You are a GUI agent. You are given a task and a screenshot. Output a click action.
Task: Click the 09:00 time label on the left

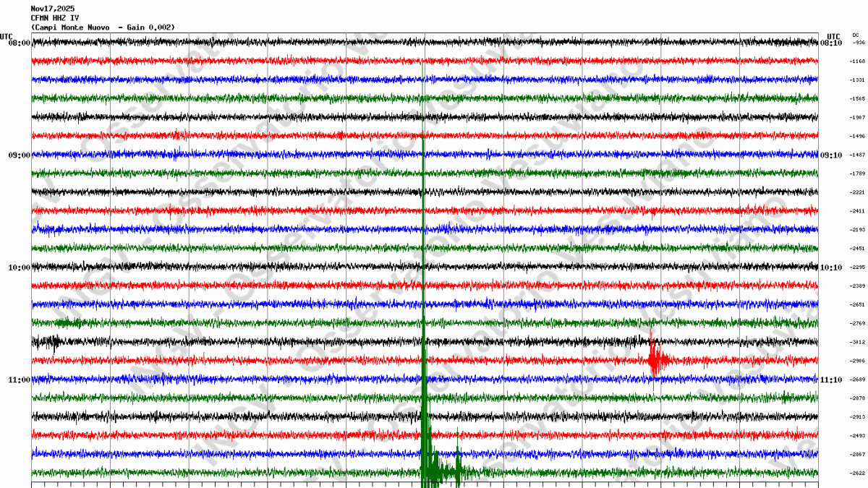click(20, 155)
